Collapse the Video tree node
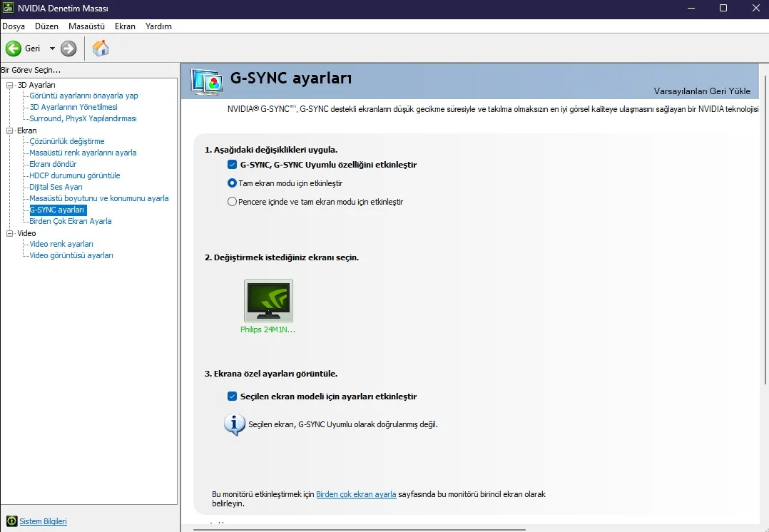This screenshot has height=532, width=769. click(x=10, y=233)
